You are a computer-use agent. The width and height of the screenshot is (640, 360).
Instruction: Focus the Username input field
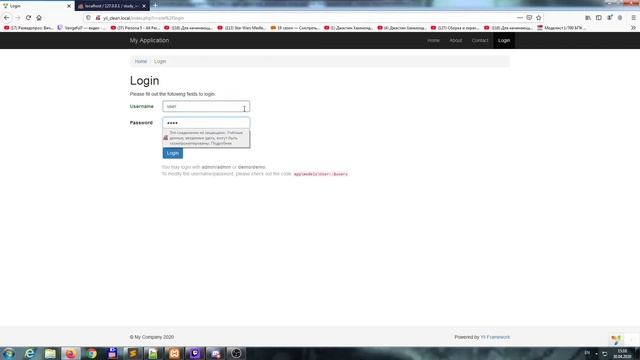206,107
